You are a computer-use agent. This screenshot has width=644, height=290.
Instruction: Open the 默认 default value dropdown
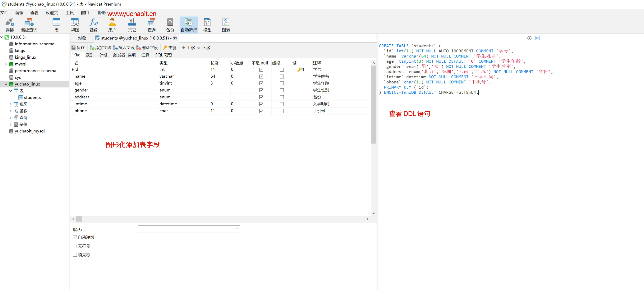click(236, 229)
